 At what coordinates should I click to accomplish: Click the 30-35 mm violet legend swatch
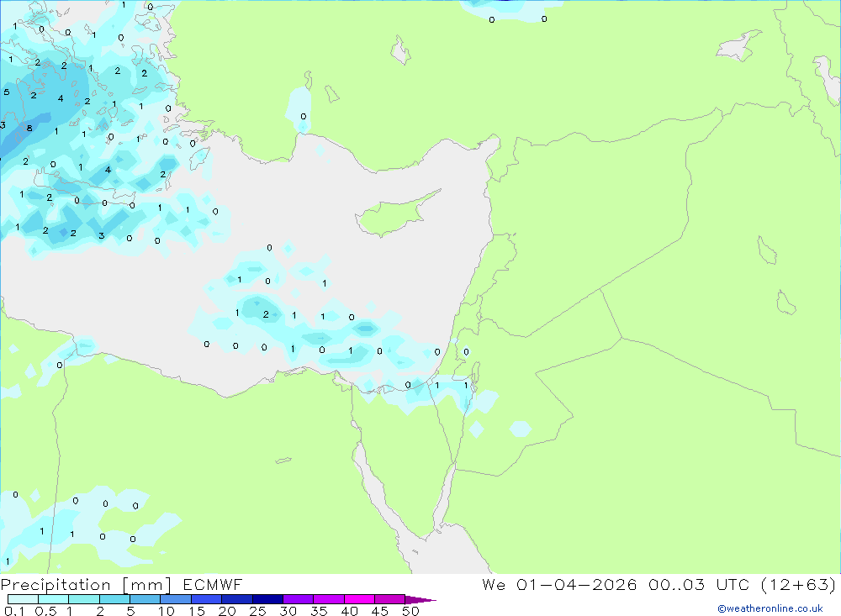point(298,599)
